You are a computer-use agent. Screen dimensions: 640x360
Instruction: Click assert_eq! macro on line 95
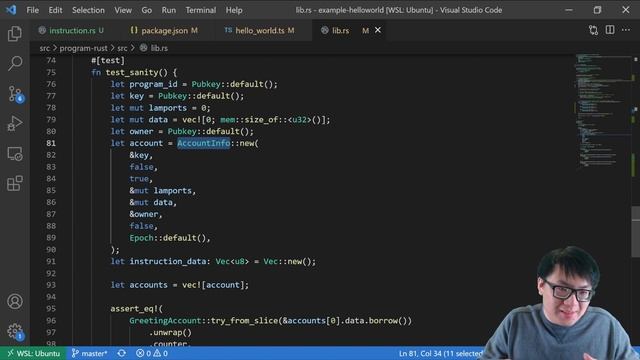[134, 309]
